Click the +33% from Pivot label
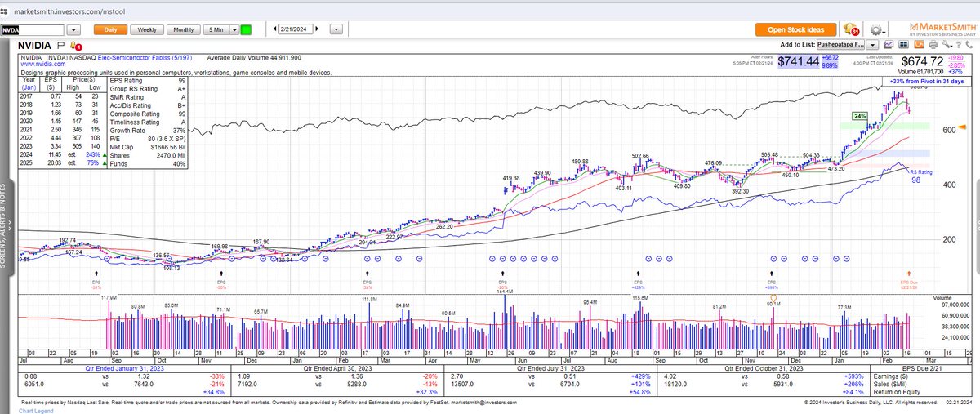This screenshot has height=414, width=980. coord(927,82)
